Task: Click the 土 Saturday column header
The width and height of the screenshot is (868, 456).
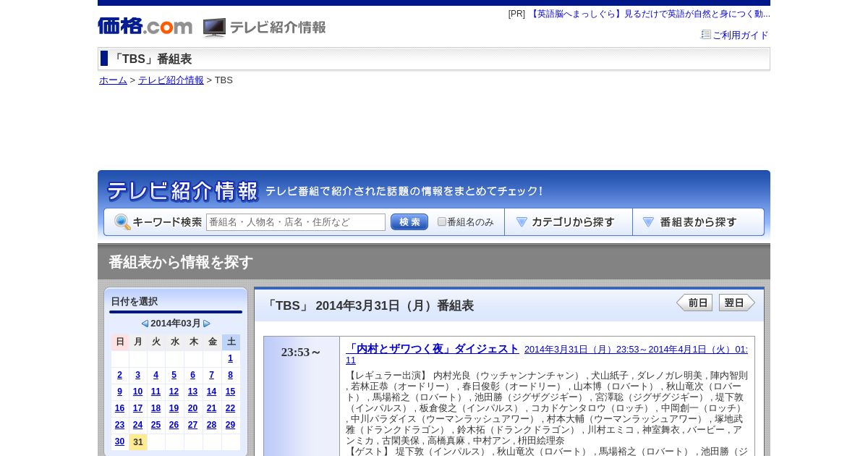Action: point(231,342)
